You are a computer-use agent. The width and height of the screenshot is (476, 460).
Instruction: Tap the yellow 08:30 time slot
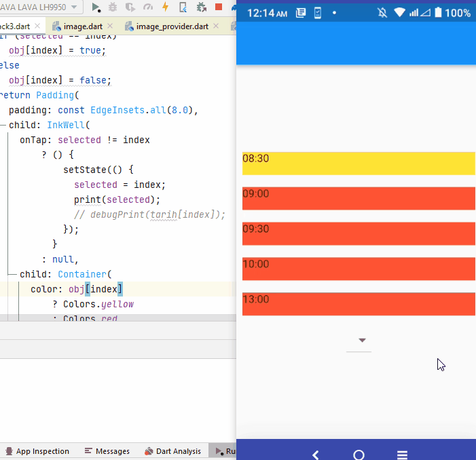pos(359,164)
